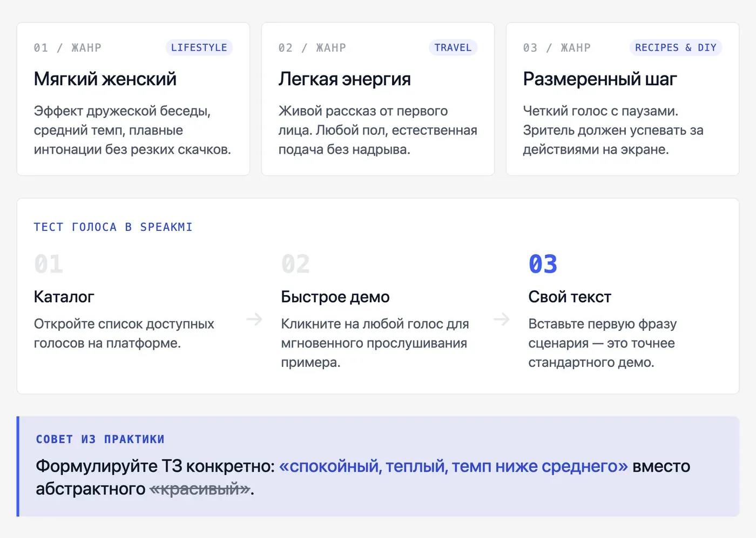
Task: Click the blue quote «спокойный, теплый, темп ниже среднего»
Action: [x=454, y=466]
